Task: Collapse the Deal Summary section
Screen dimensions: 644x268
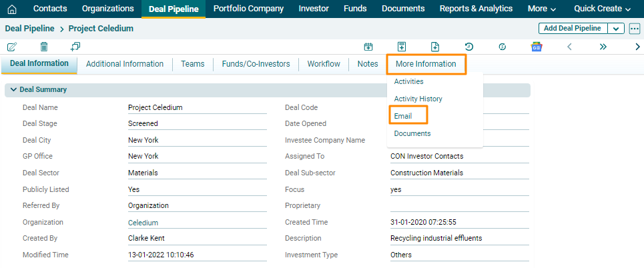Action: (13, 89)
